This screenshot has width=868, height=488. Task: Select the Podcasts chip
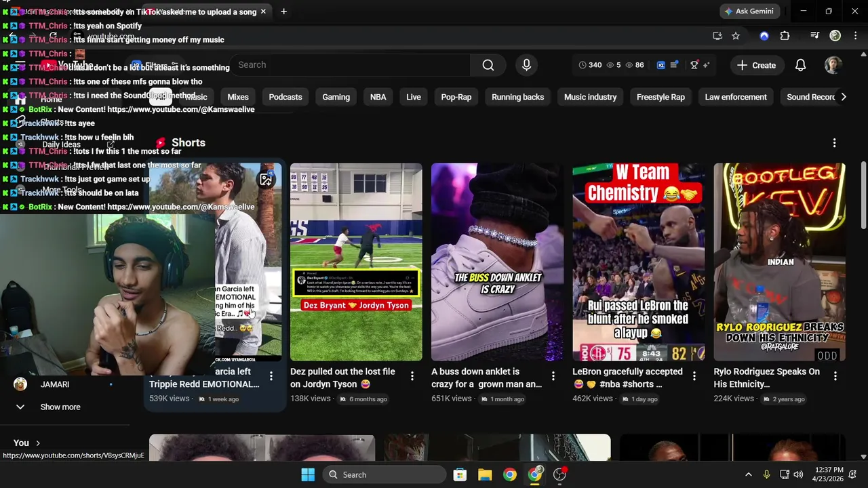(x=285, y=97)
